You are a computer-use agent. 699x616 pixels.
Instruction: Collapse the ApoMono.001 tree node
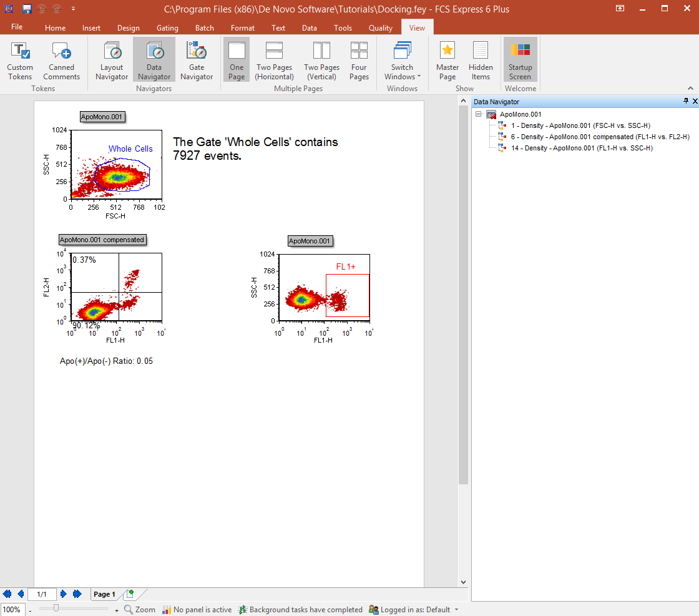pyautogui.click(x=479, y=114)
